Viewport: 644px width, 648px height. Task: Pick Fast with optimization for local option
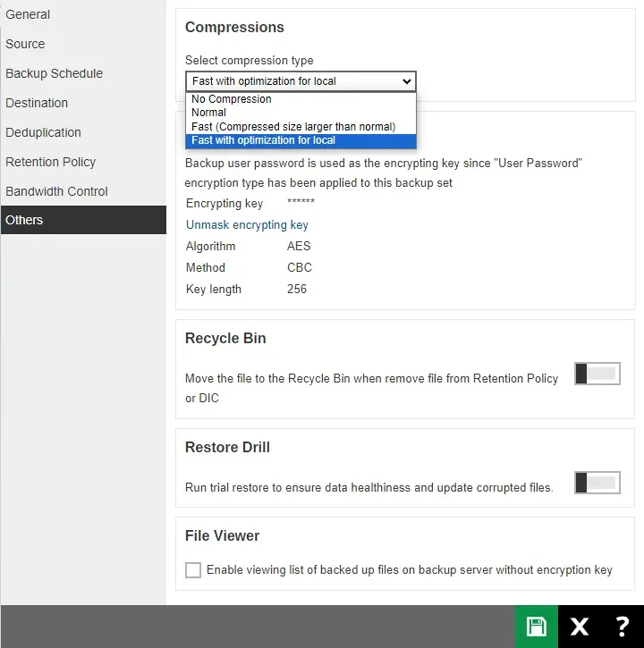(x=264, y=140)
